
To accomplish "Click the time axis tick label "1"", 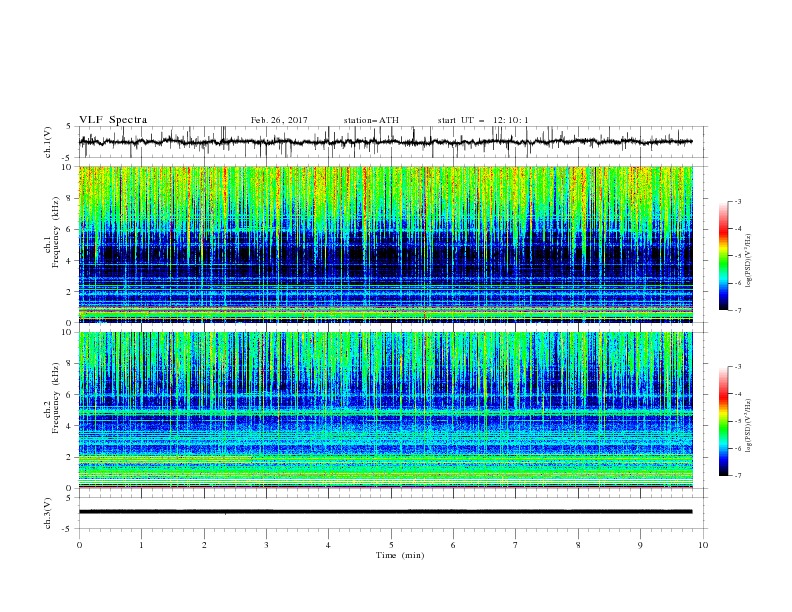I will pos(141,545).
